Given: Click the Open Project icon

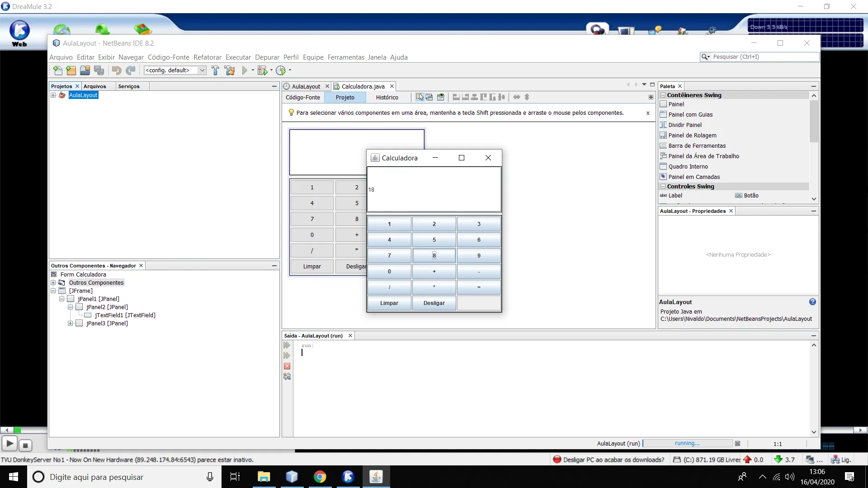Looking at the screenshot, I should point(85,70).
